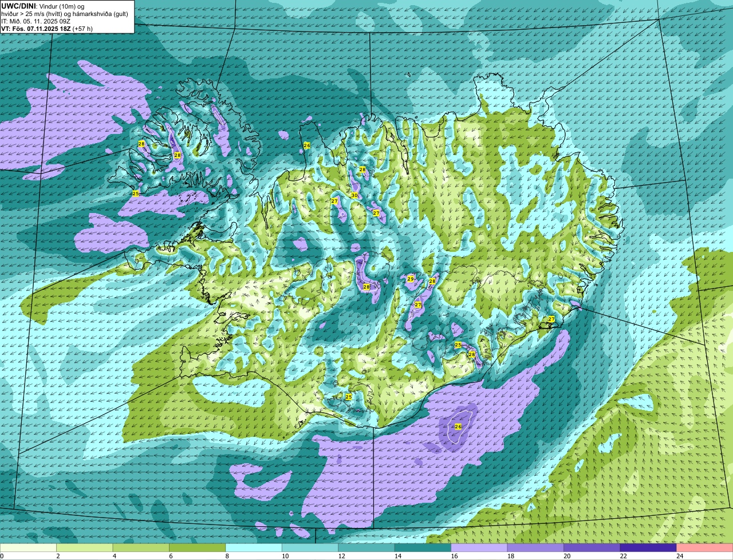This screenshot has width=733, height=560.
Task: Click the 25 gust label in the Westfjords bay
Action: [136, 194]
